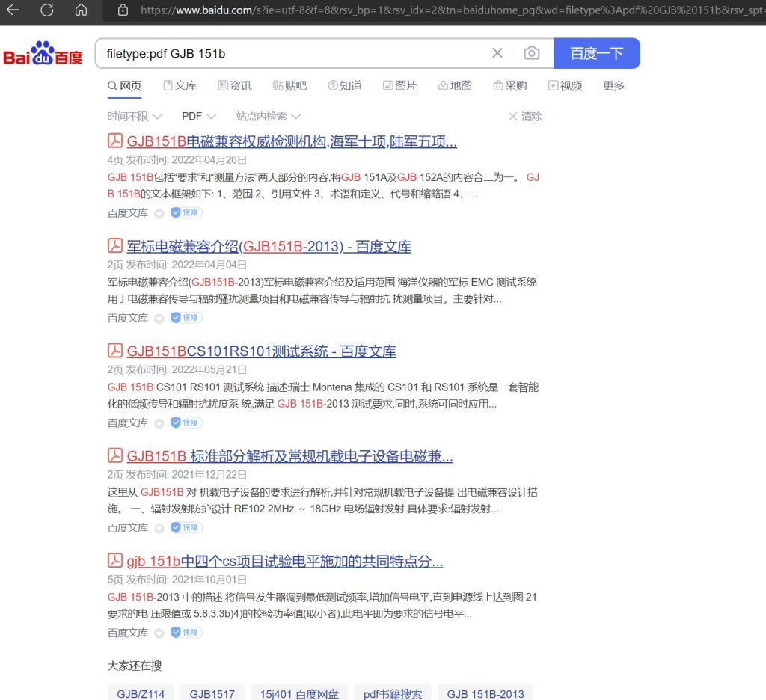Viewport: 766px width, 700px height.
Task: Click grey circle icon next to 百度文库 in fourth result
Action: click(159, 529)
